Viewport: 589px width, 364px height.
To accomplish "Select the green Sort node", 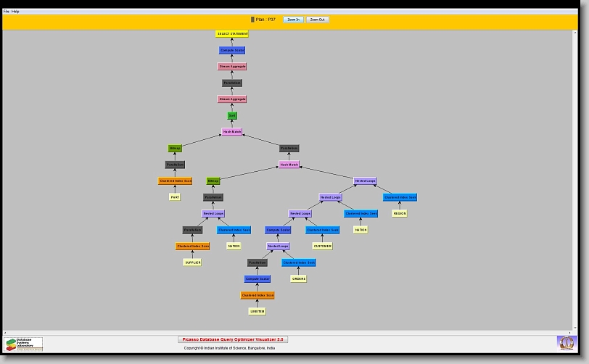I will pyautogui.click(x=232, y=116).
